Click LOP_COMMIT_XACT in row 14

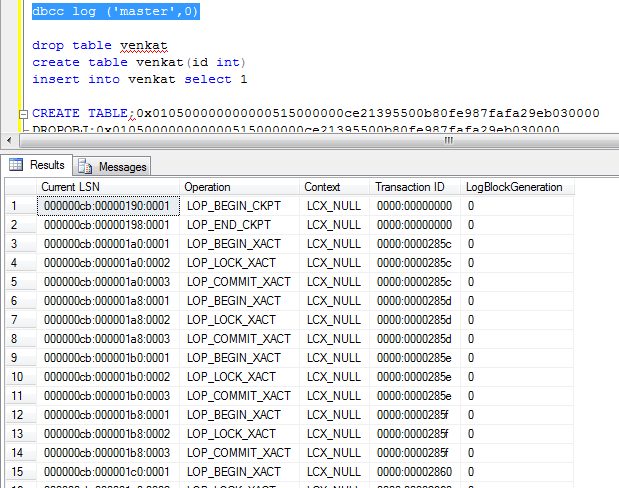tap(240, 453)
